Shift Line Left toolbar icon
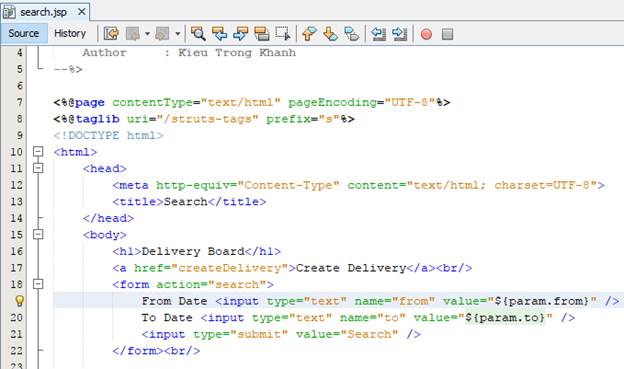Image resolution: width=624 pixels, height=369 pixels. [378, 33]
